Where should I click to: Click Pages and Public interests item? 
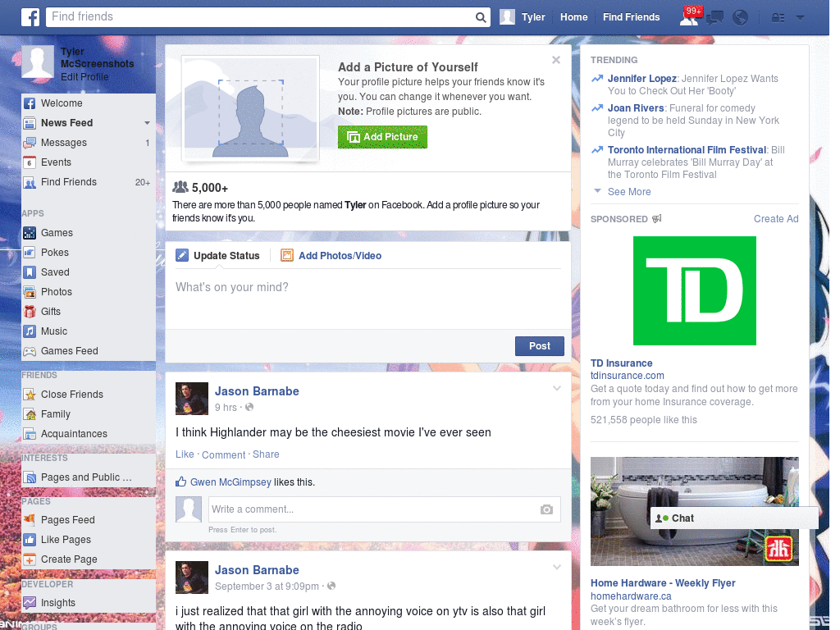click(89, 477)
